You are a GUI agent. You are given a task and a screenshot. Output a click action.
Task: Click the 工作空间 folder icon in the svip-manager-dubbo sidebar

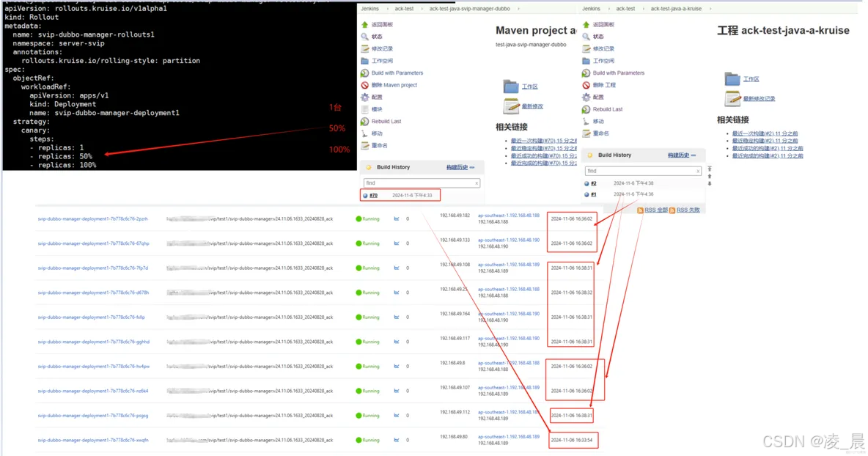click(365, 61)
